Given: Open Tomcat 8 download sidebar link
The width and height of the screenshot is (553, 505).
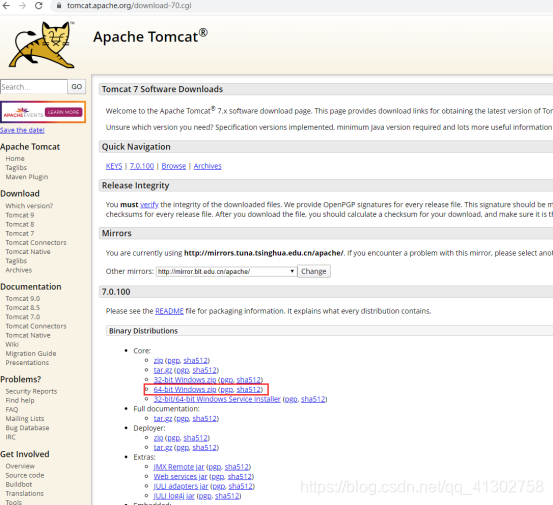Looking at the screenshot, I should (20, 224).
